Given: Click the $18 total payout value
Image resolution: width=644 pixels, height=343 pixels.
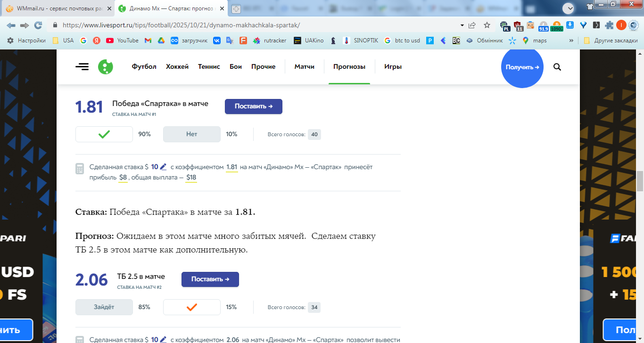Looking at the screenshot, I should tap(191, 178).
